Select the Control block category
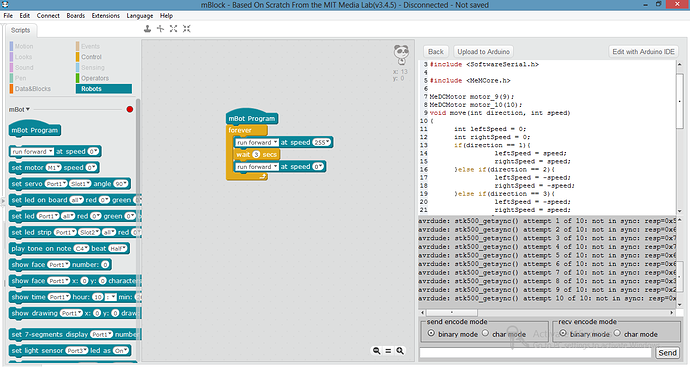The height and width of the screenshot is (367, 690). coord(91,57)
